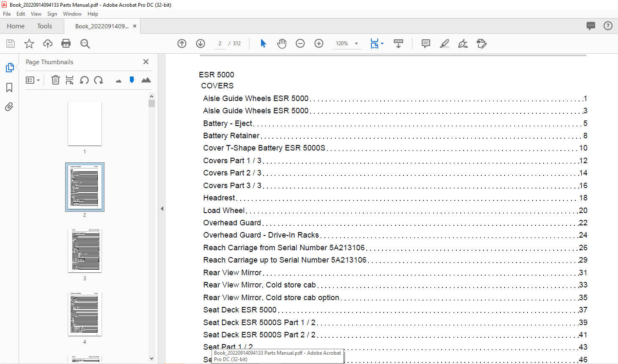Open the Overhead Guard - Drive-In Racks entry
Image resolution: width=618 pixels, height=364 pixels.
click(395, 235)
